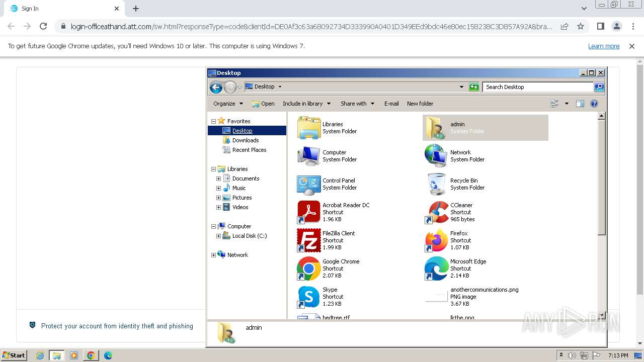Select the Google Chrome shortcut icon
The image size is (644, 362).
(308, 268)
